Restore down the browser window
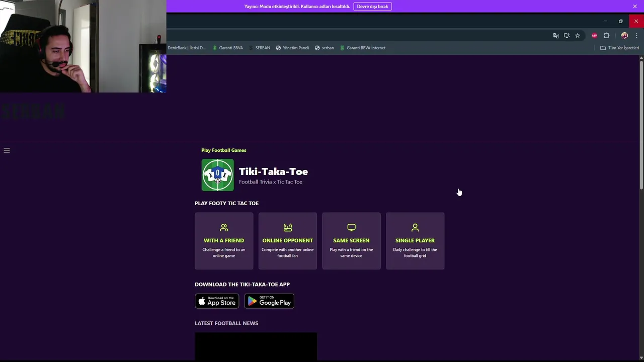644x362 pixels. 620,21
